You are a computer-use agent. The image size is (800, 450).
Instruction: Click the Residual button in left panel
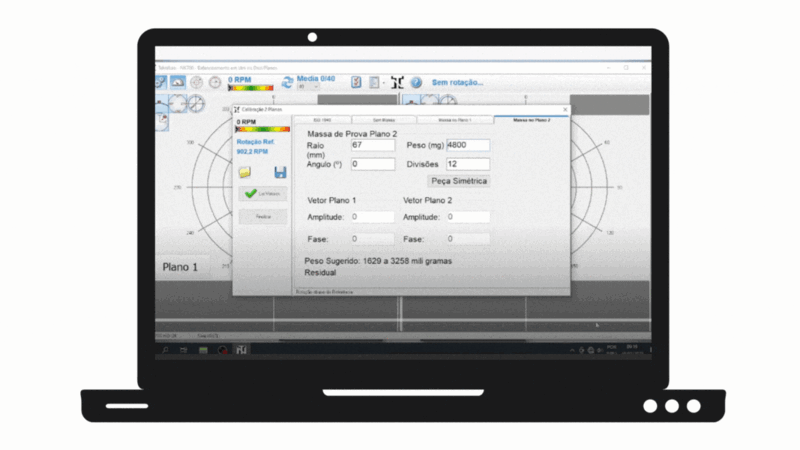263,216
